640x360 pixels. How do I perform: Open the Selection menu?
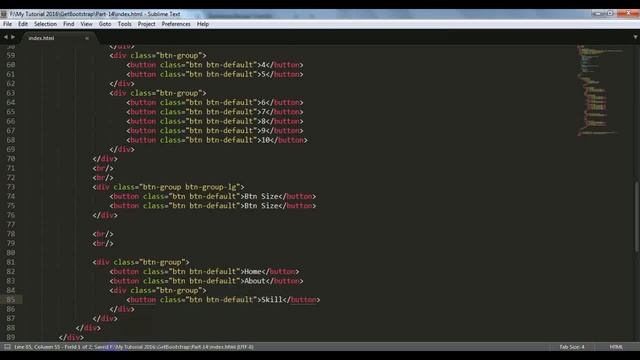point(45,24)
